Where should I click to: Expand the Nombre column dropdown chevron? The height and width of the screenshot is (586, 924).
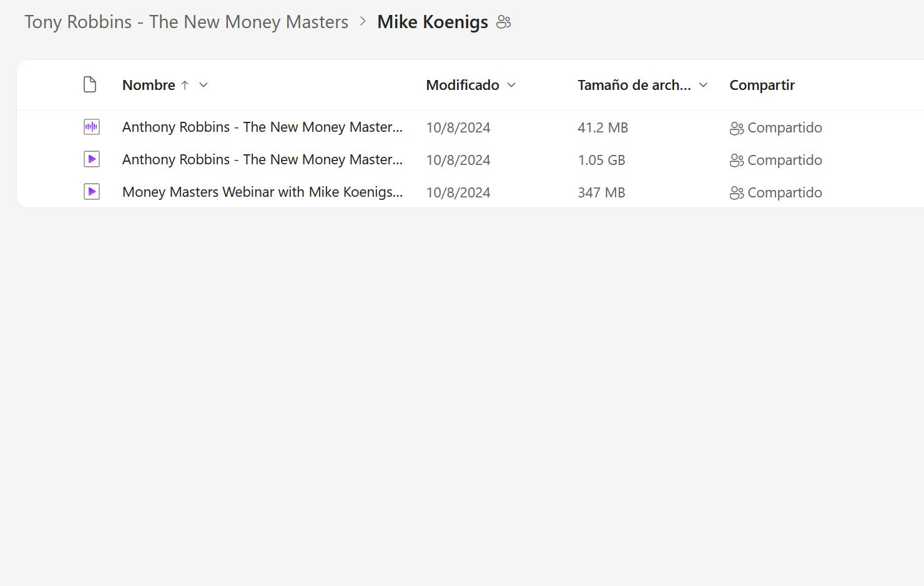203,86
